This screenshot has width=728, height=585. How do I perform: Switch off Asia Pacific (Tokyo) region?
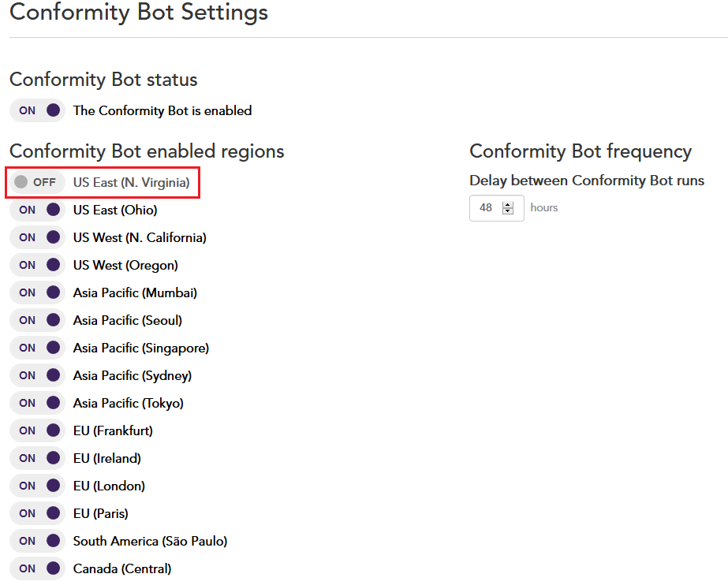(x=37, y=403)
